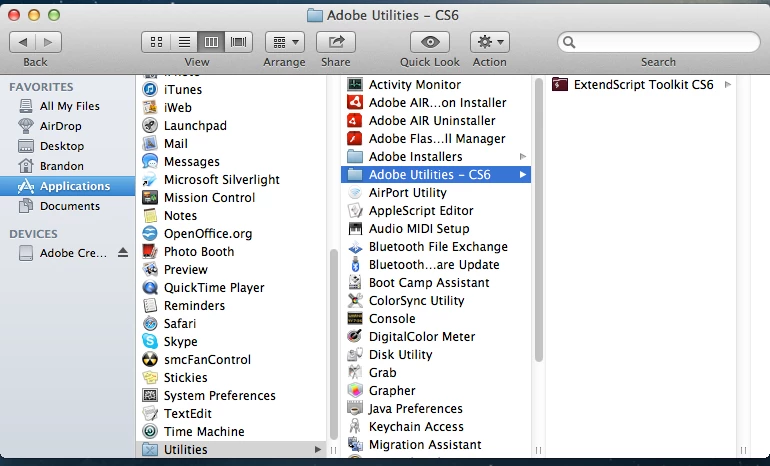Screen dimensions: 770x466
Task: Select the ExtendScript Toolkit CS6 icon
Action: [560, 84]
